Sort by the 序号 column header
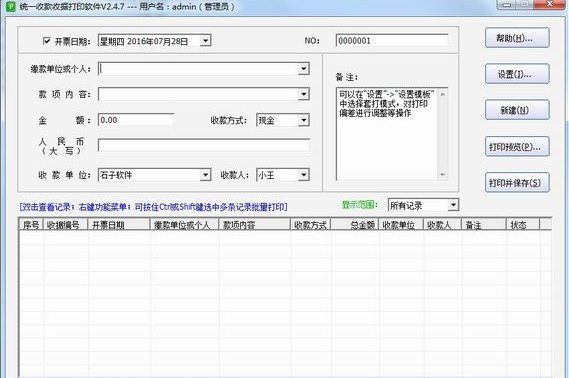Image resolution: width=569 pixels, height=378 pixels. tap(31, 225)
